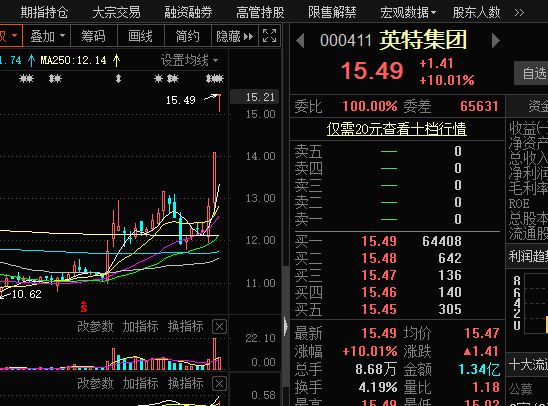Viewport: 548px width, 406px height.
Task: Click the panel splitter collapse handle
Action: [x=286, y=326]
